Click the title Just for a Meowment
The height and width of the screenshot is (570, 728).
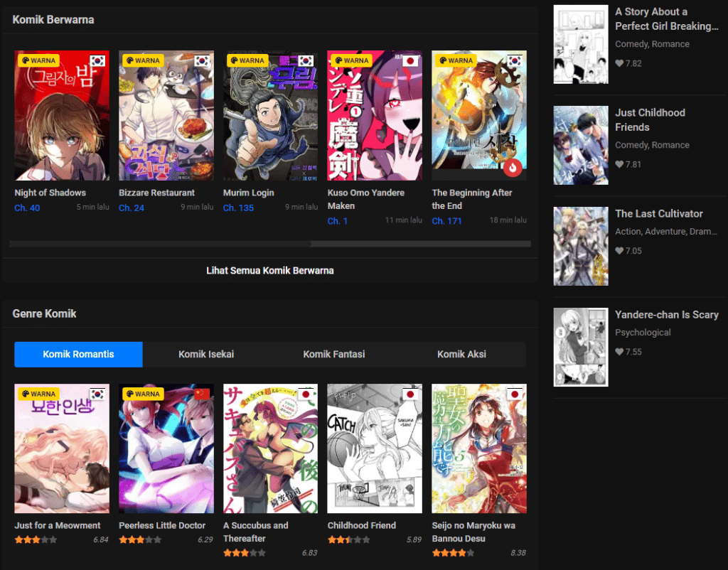(57, 525)
